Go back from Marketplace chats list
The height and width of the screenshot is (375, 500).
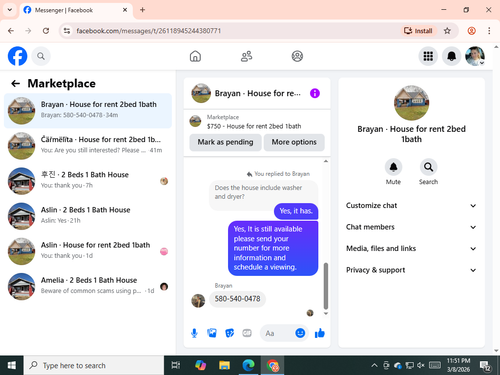(x=16, y=83)
